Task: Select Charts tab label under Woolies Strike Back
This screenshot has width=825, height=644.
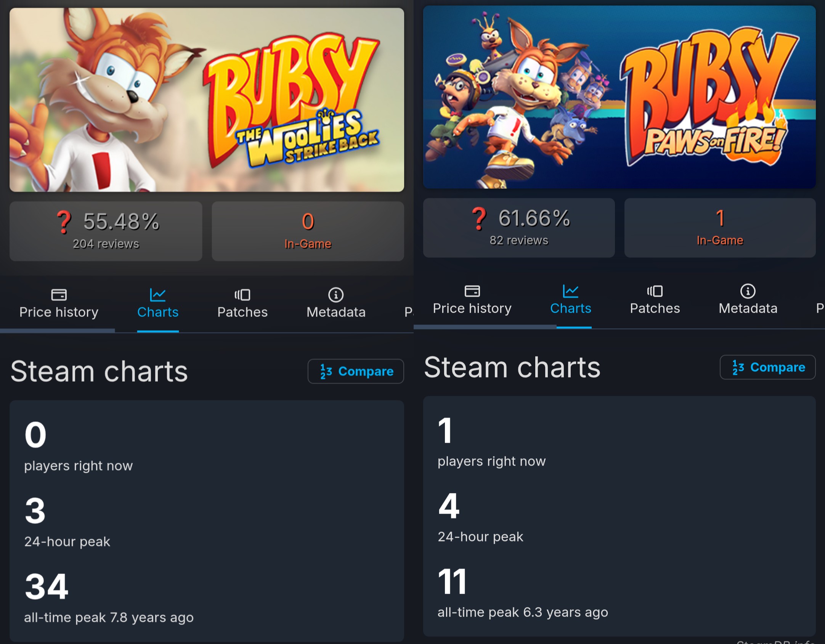Action: click(158, 312)
